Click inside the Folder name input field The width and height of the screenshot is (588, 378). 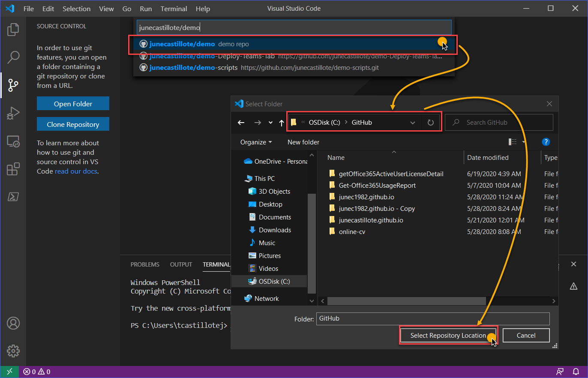432,318
